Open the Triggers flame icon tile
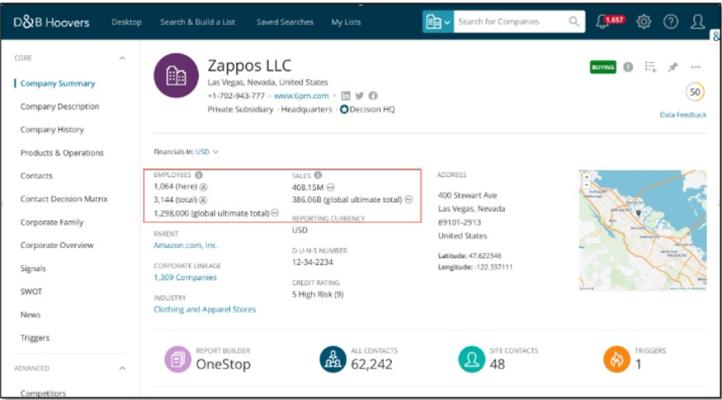The image size is (722, 400). 616,359
